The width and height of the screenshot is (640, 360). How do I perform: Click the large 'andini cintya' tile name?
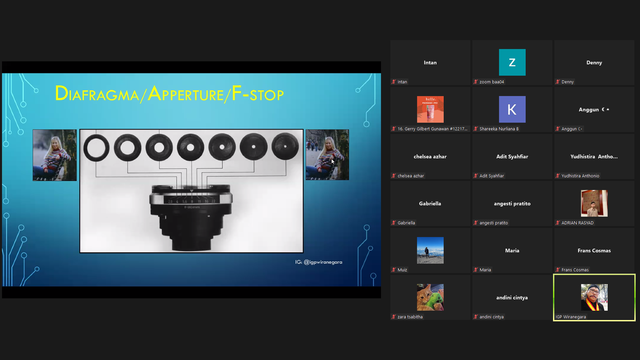[x=512, y=298]
